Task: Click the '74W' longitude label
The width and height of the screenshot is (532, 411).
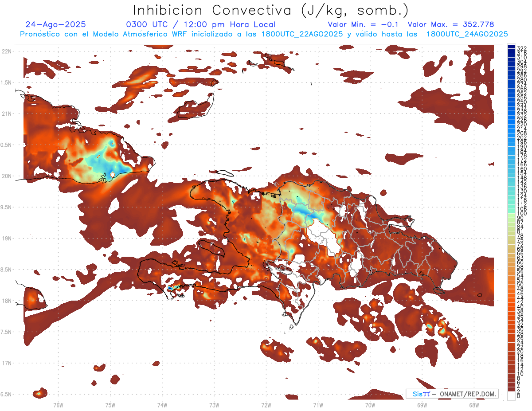Action: [x=162, y=405]
